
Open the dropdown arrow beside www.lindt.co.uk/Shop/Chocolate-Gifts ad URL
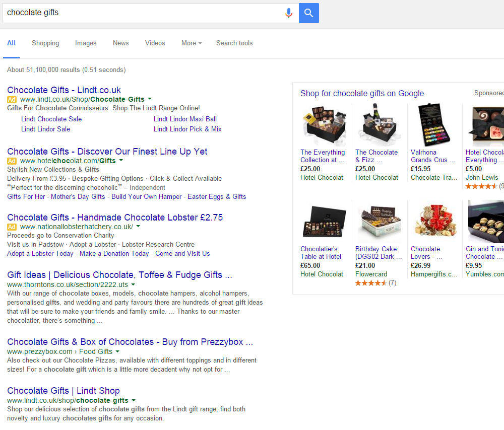coord(150,99)
